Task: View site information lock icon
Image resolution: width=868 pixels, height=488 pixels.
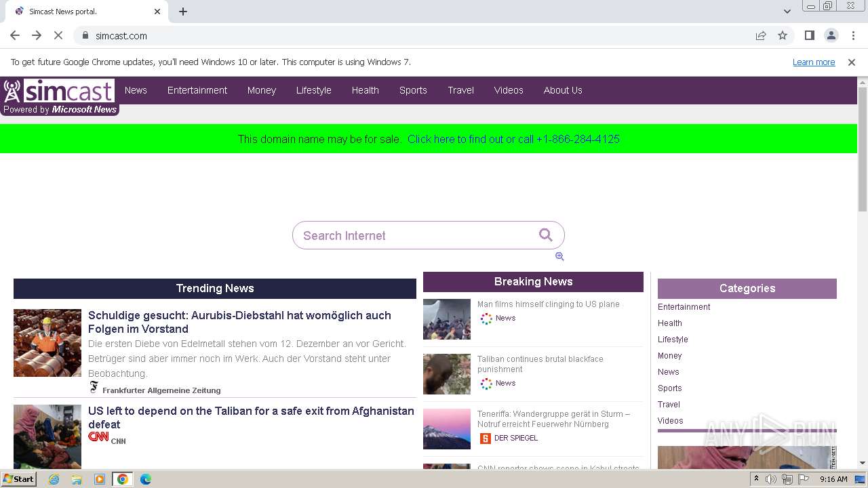Action: [x=85, y=35]
